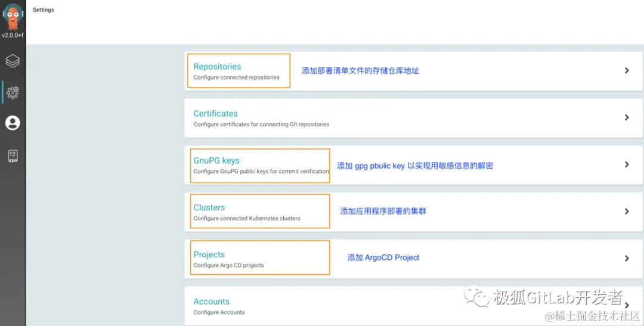Expand the Projects row chevron
This screenshot has height=326, width=644.
tap(627, 258)
